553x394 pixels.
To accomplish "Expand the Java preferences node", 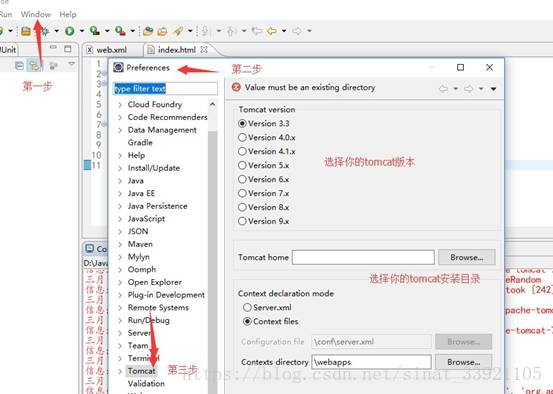I will point(120,181).
